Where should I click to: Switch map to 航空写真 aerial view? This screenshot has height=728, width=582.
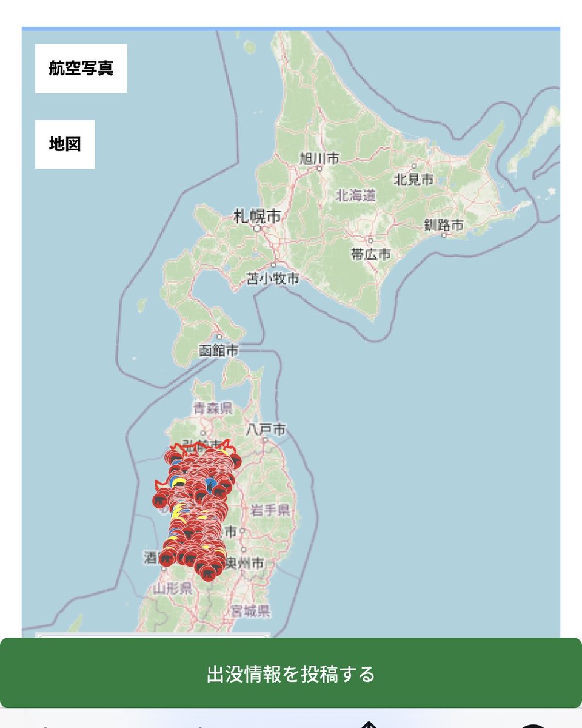pyautogui.click(x=81, y=68)
